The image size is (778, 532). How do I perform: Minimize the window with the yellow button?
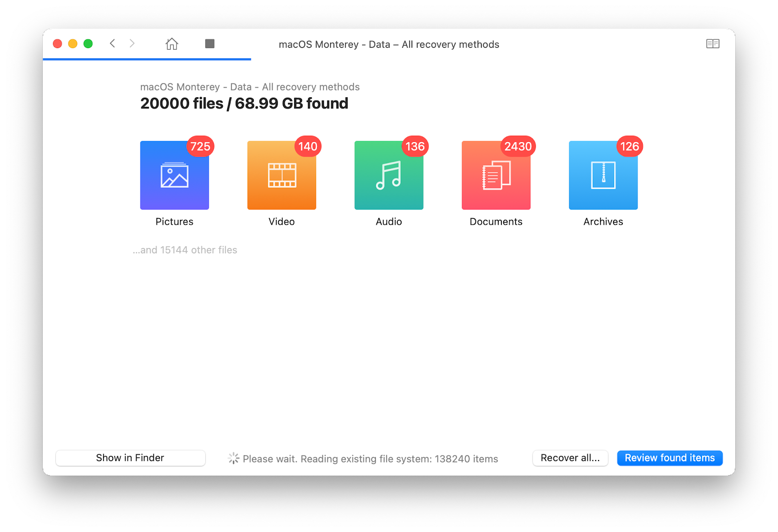73,44
